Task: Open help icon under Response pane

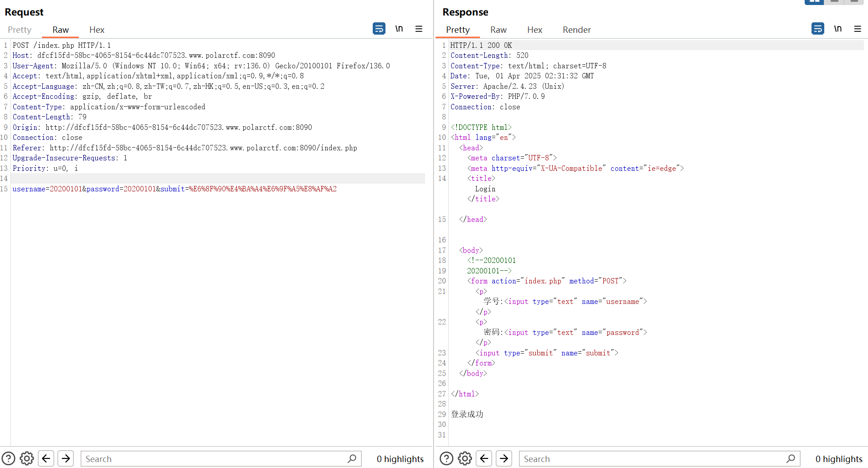Action: click(447, 458)
